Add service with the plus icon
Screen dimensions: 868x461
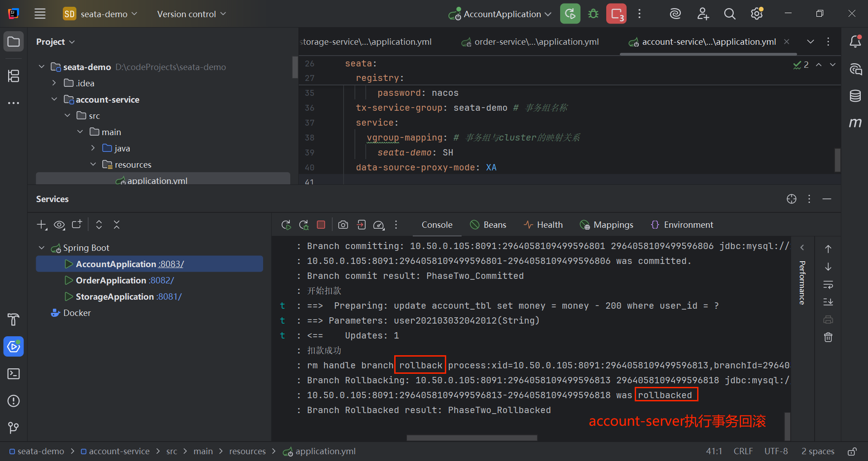pos(42,225)
